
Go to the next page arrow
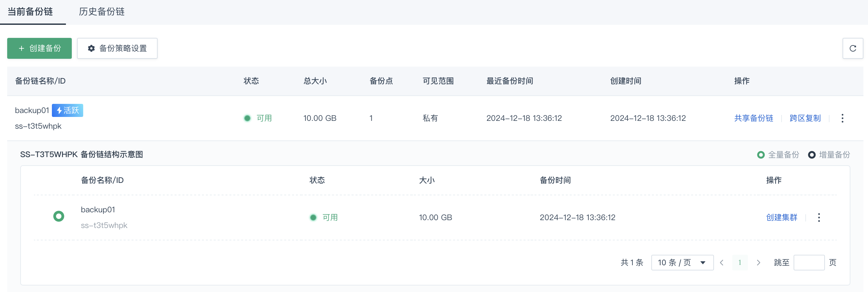(x=758, y=263)
